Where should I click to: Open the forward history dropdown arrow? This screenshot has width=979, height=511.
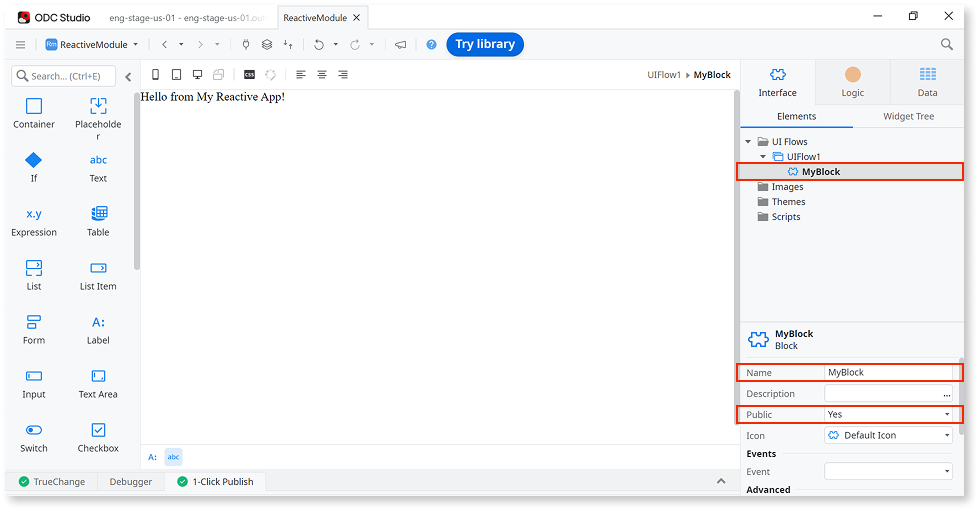[x=217, y=44]
